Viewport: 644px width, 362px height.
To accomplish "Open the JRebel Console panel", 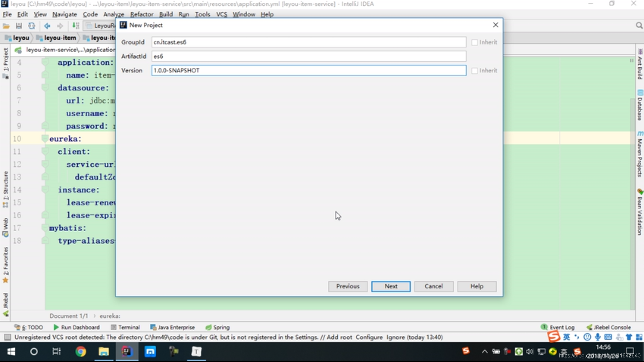I will coord(612,327).
